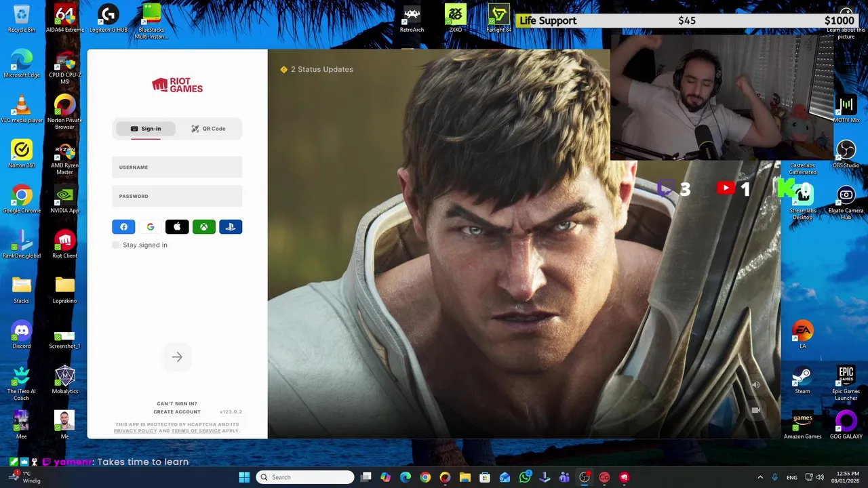Open Mobalytics desktop icon
Screen dimensions: 868x488
point(65,380)
